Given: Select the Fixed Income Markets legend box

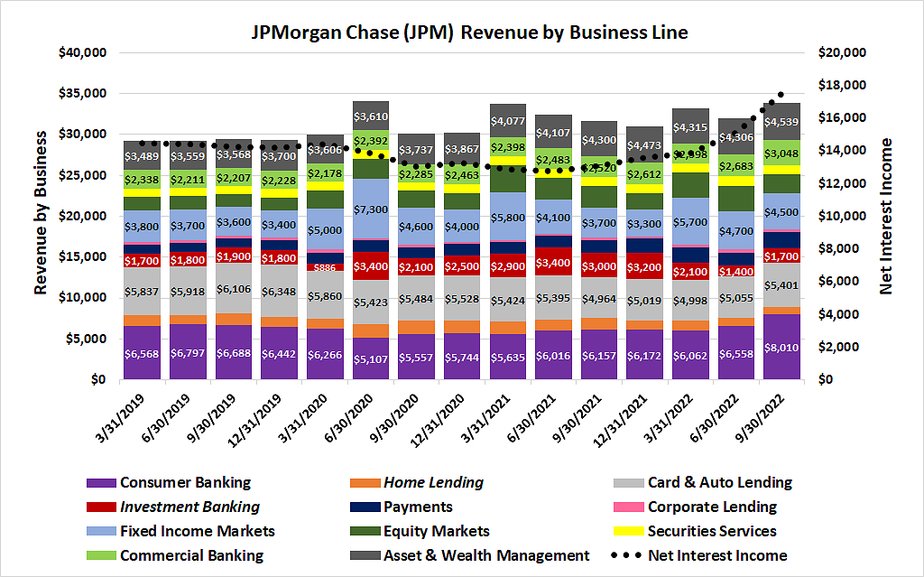Looking at the screenshot, I should 102,531.
